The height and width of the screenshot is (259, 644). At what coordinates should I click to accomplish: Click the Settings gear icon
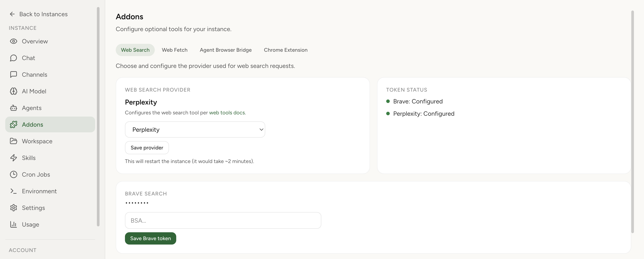pos(14,208)
